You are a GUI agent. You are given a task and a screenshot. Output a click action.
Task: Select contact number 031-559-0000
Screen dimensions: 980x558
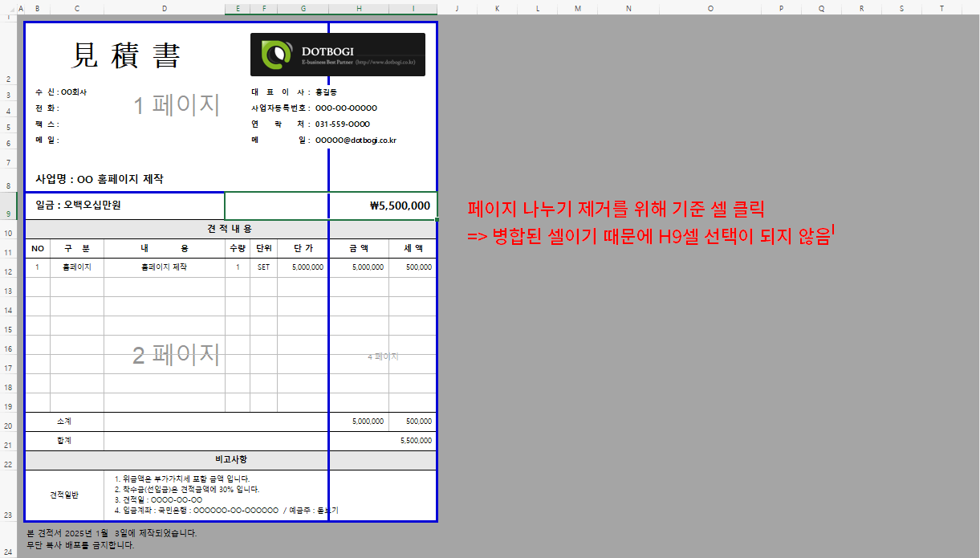343,124
